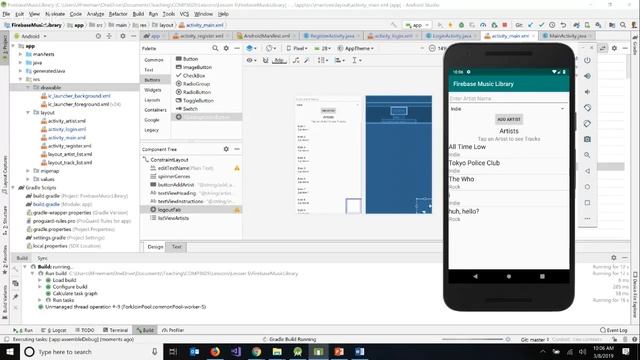Expand the manifests folder in project tree
Viewport: 640px width, 360px height.
click(20, 54)
